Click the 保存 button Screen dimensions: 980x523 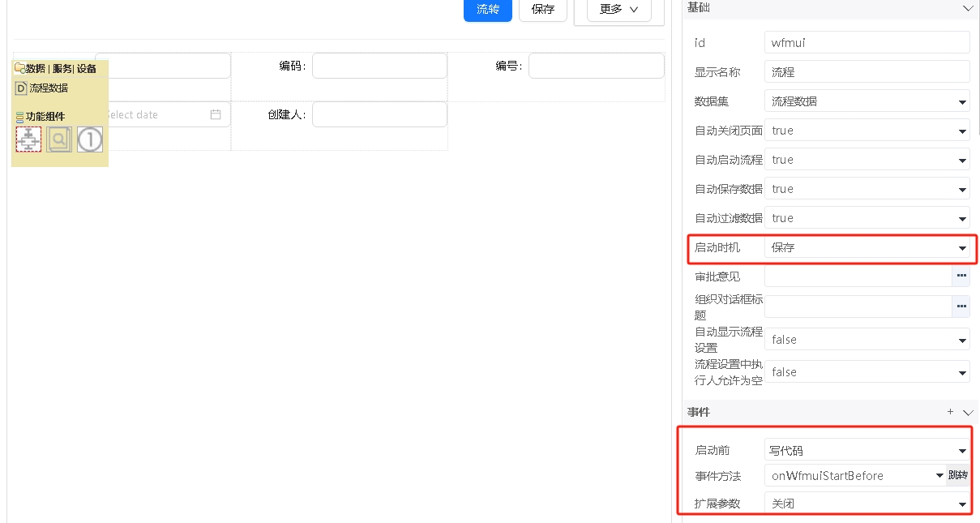click(543, 9)
